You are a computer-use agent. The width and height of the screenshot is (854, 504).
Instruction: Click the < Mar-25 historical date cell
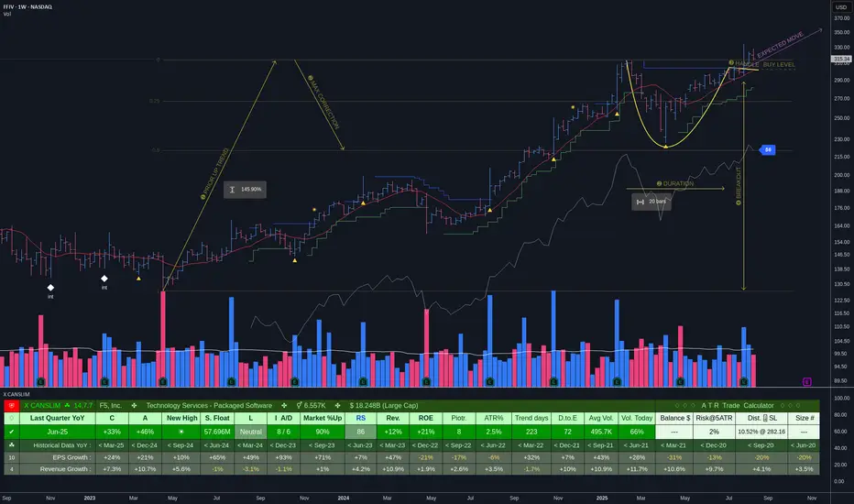pos(111,445)
